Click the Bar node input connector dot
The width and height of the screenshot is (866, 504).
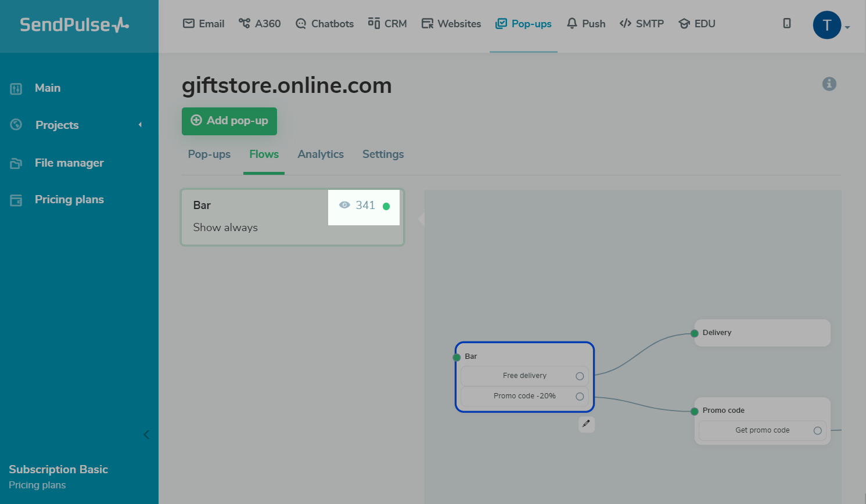click(x=457, y=357)
